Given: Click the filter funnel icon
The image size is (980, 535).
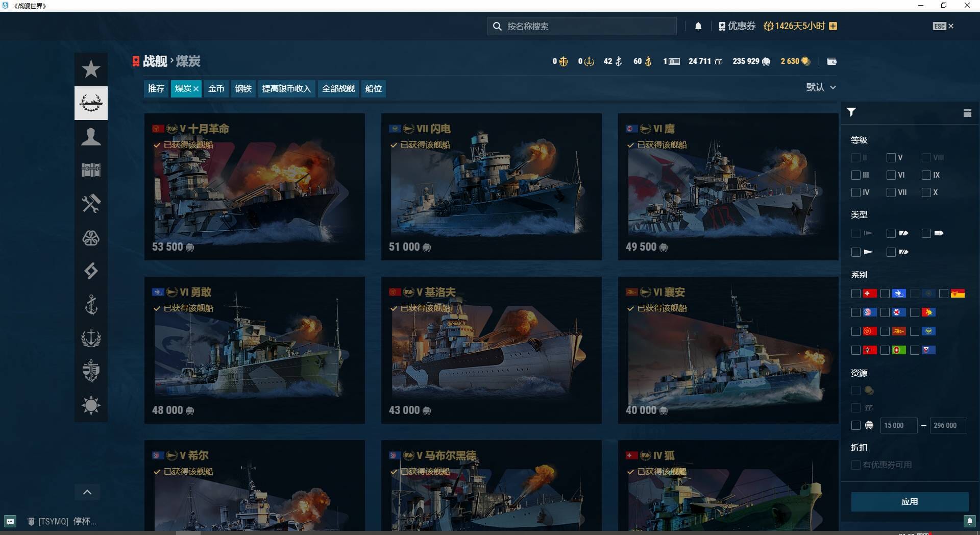Looking at the screenshot, I should coord(851,112).
